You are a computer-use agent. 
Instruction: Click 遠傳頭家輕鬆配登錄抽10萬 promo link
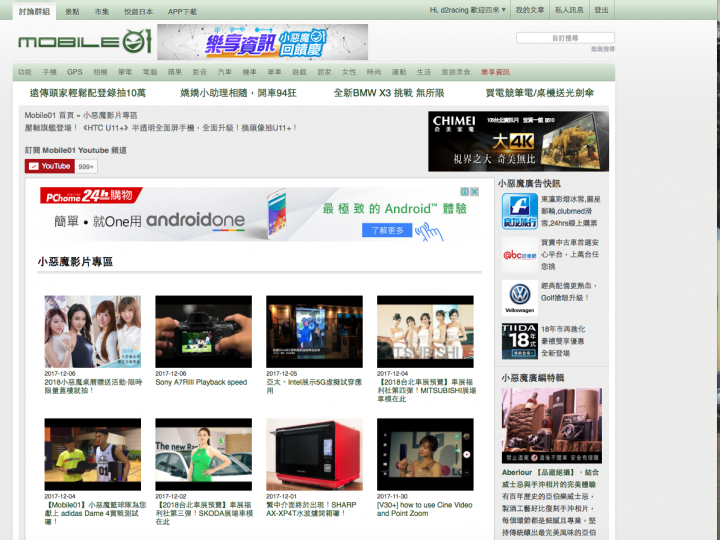[88, 93]
